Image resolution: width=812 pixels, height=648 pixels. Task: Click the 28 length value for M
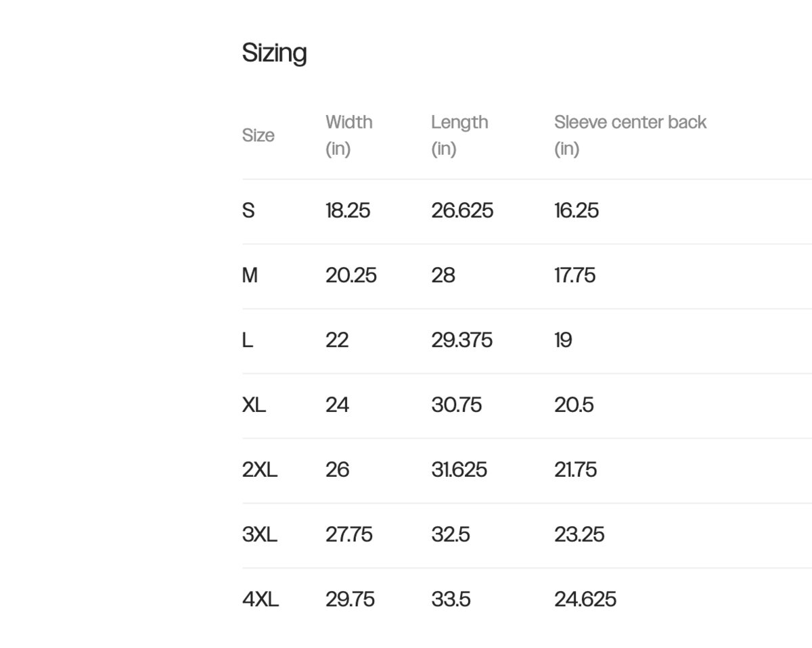(x=443, y=275)
